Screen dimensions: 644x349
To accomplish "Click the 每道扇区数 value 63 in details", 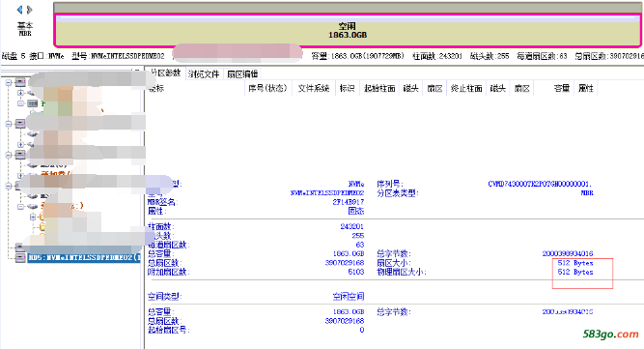I will (360, 245).
